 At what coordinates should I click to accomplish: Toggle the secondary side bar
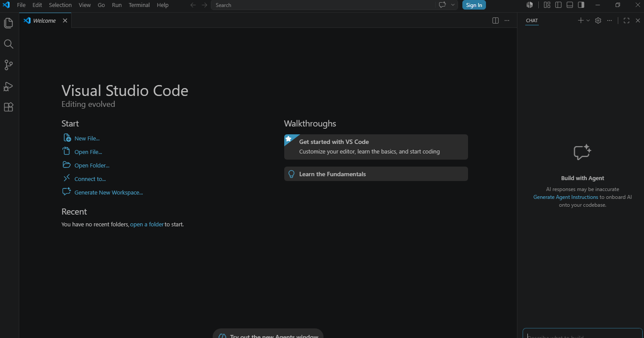click(x=581, y=5)
